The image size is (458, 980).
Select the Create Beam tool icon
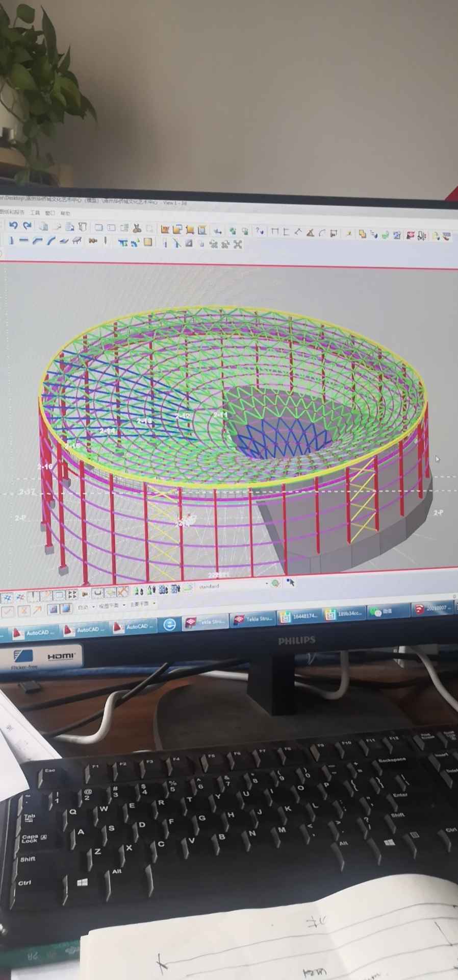(x=24, y=241)
